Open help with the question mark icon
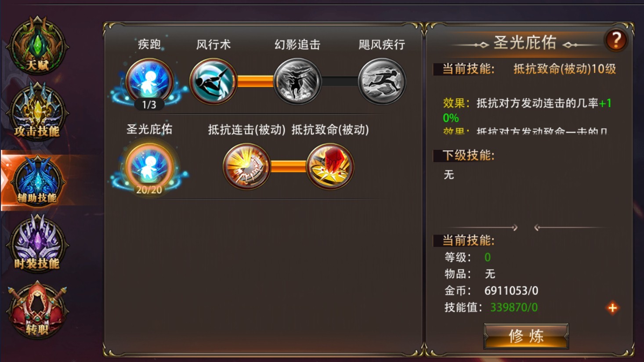The height and width of the screenshot is (362, 644). click(616, 40)
